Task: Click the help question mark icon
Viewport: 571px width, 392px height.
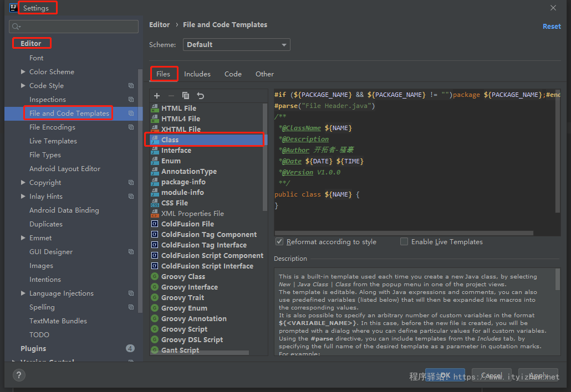Action: tap(19, 375)
